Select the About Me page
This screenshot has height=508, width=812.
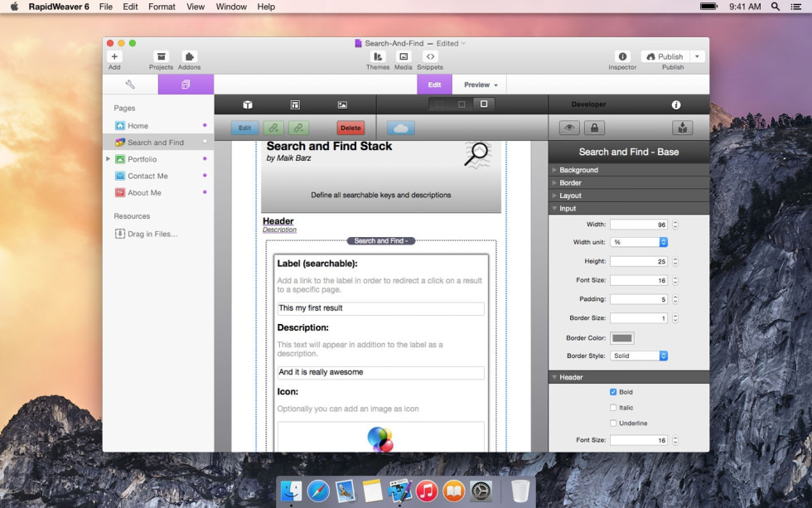pyautogui.click(x=158, y=192)
